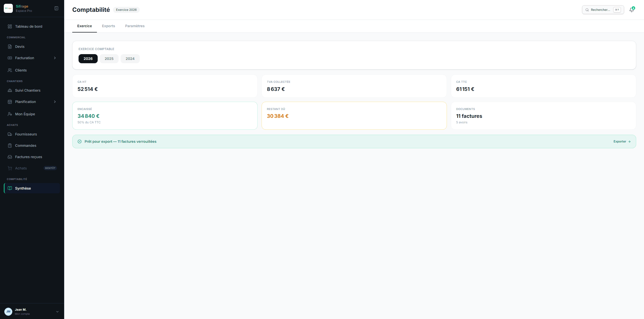The width and height of the screenshot is (644, 319).
Task: Click the Exporter link
Action: (x=622, y=141)
